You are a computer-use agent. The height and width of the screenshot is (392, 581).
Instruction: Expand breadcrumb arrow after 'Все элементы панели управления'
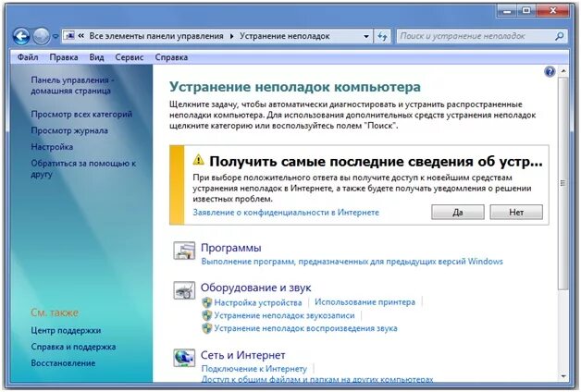[x=231, y=36]
